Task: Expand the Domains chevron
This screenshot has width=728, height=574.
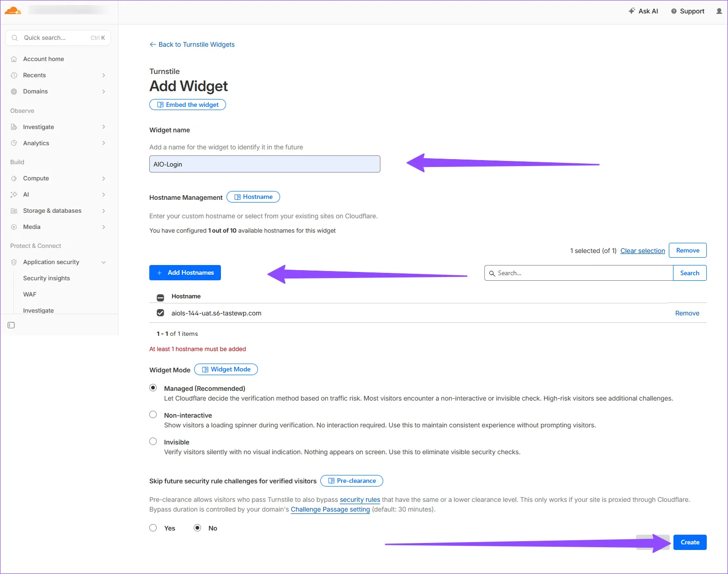Action: click(x=104, y=92)
